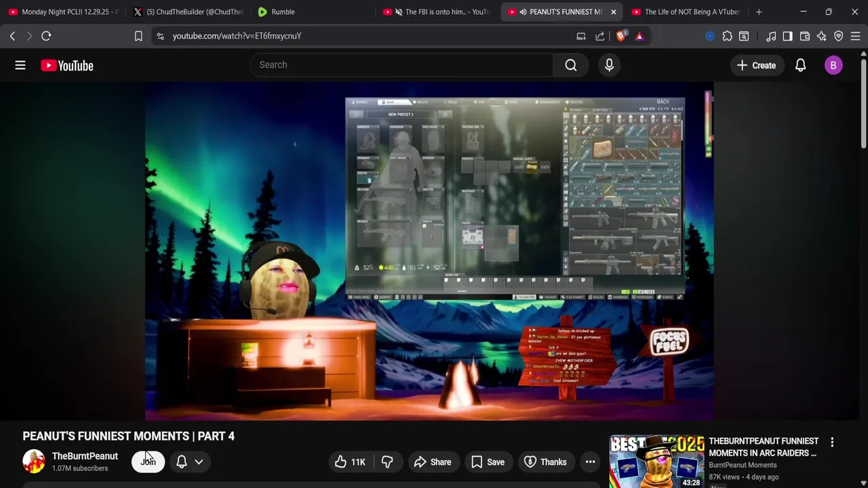Open a new browser tab
Screen dimensions: 868x488
point(759,12)
